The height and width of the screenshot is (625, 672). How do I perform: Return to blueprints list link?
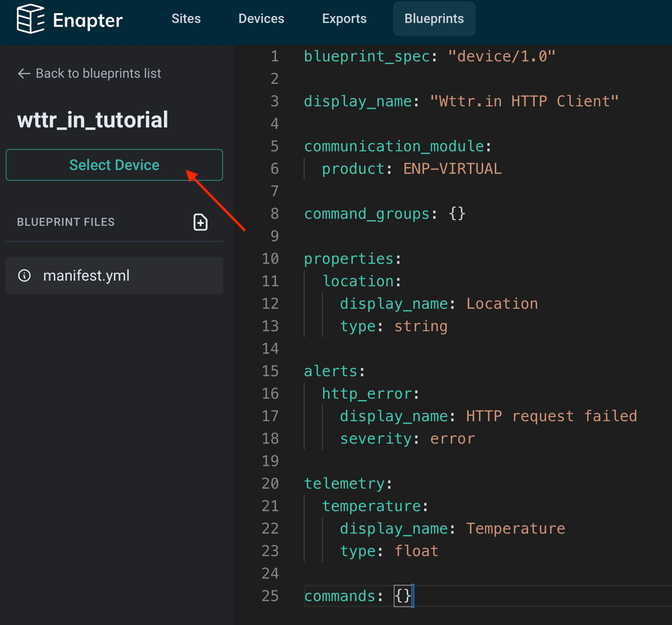98,74
